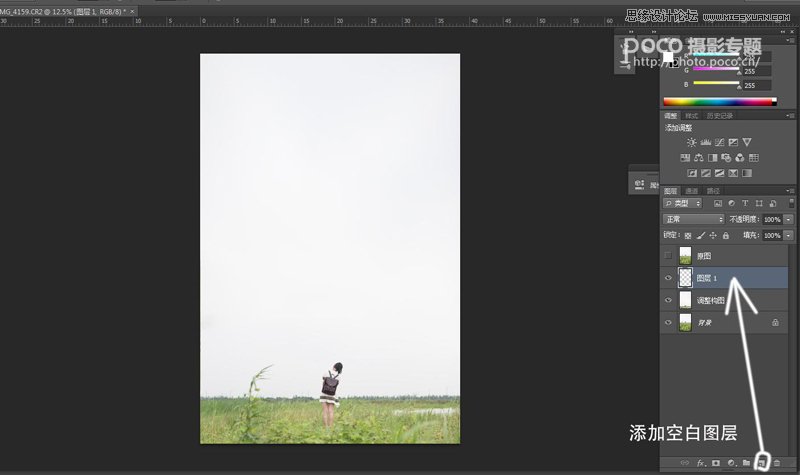Open the blend mode dropdown
Image resolution: width=800 pixels, height=475 pixels.
click(x=693, y=219)
